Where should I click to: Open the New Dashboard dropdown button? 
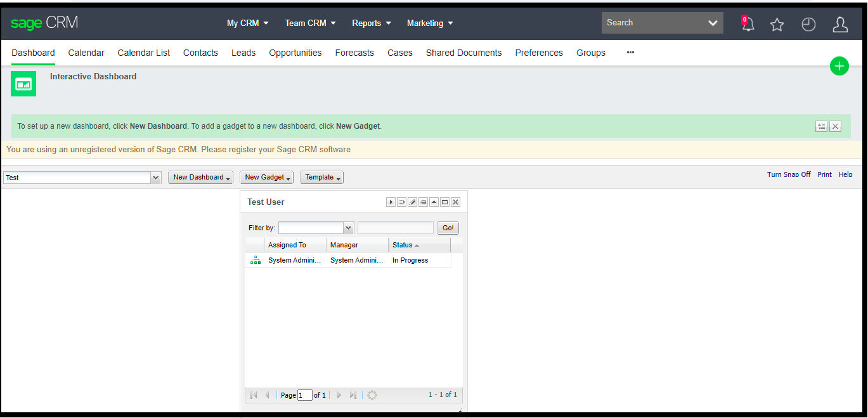point(200,178)
